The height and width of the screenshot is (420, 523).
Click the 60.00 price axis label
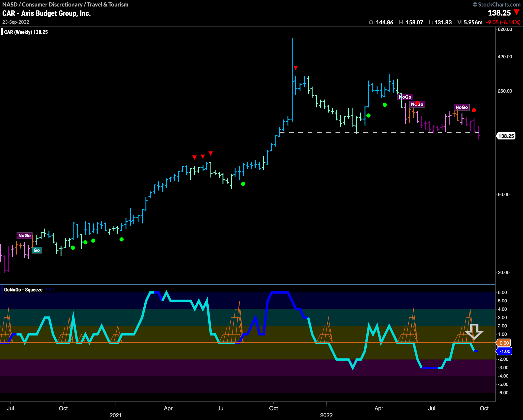504,195
